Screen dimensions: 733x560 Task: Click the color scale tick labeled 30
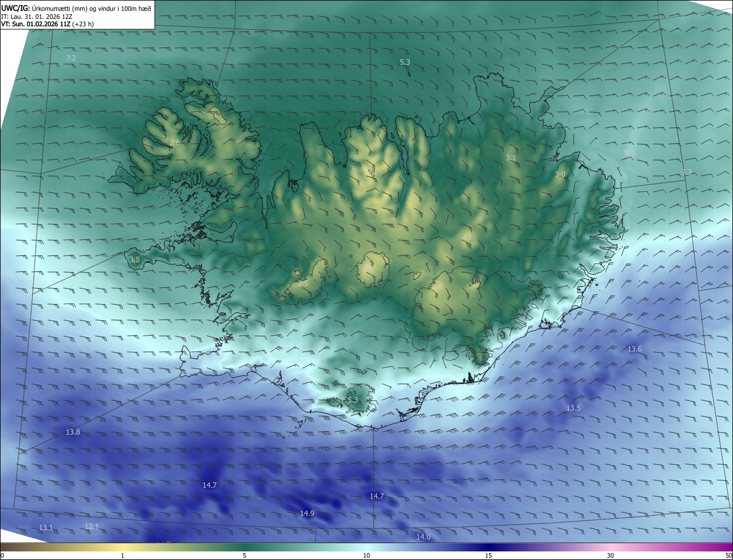coord(610,555)
